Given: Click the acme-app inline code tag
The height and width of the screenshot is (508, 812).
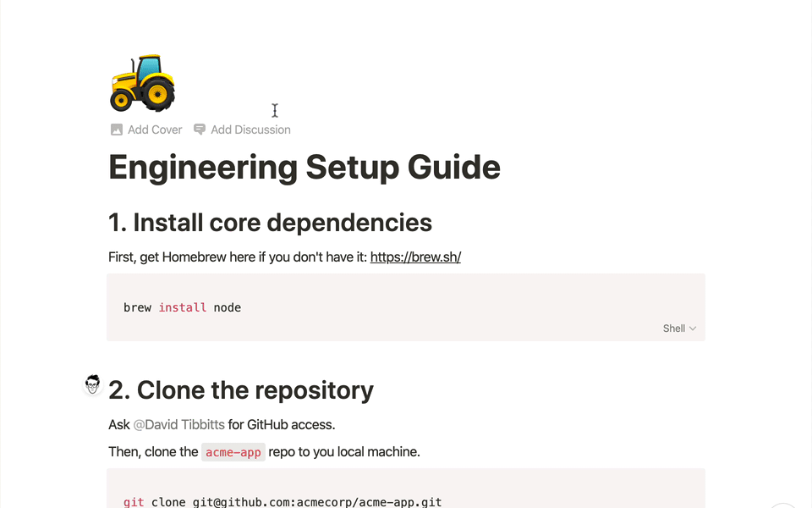Looking at the screenshot, I should coord(233,452).
